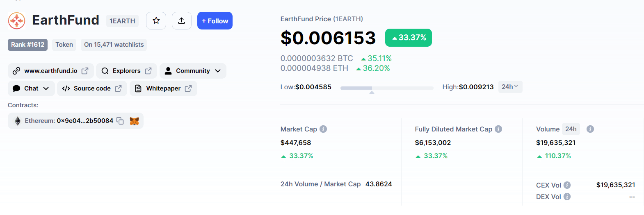Click the DEX Vol info icon
644x215 pixels.
pos(567,197)
